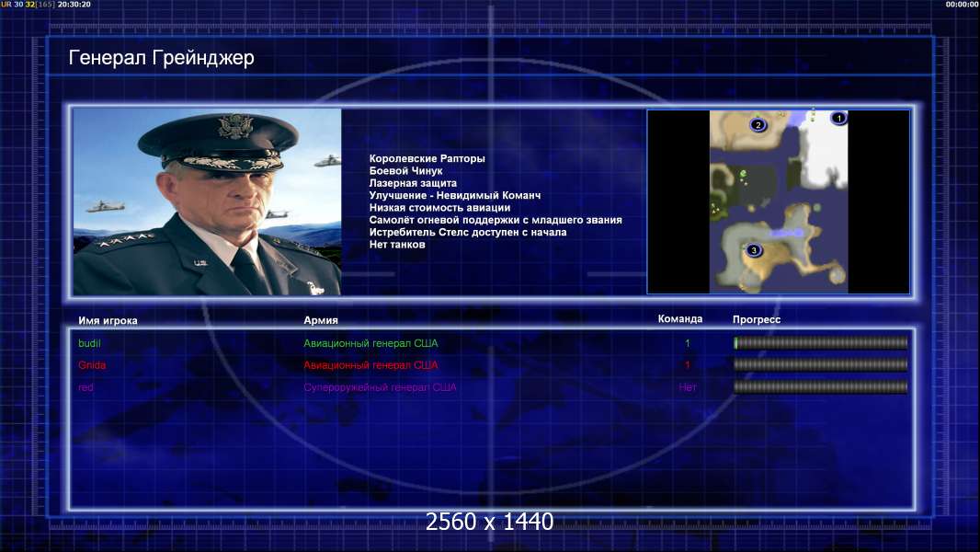Click 'Истребитель Стелс доступен с начала'

[468, 232]
